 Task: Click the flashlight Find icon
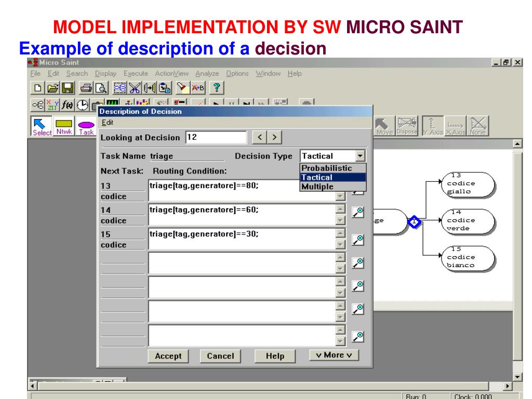click(x=182, y=88)
